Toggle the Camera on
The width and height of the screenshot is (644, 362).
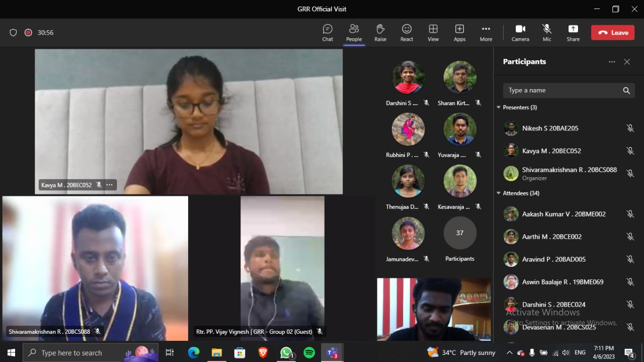[520, 33]
